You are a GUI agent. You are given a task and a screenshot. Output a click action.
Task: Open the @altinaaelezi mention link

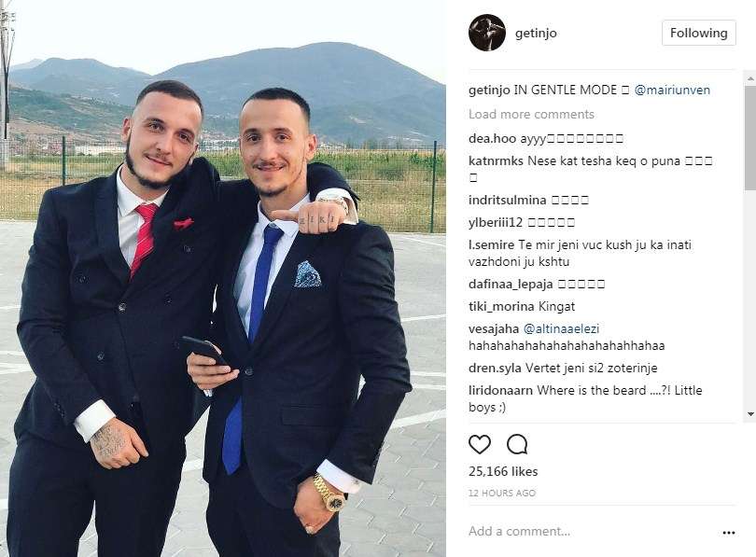(561, 328)
